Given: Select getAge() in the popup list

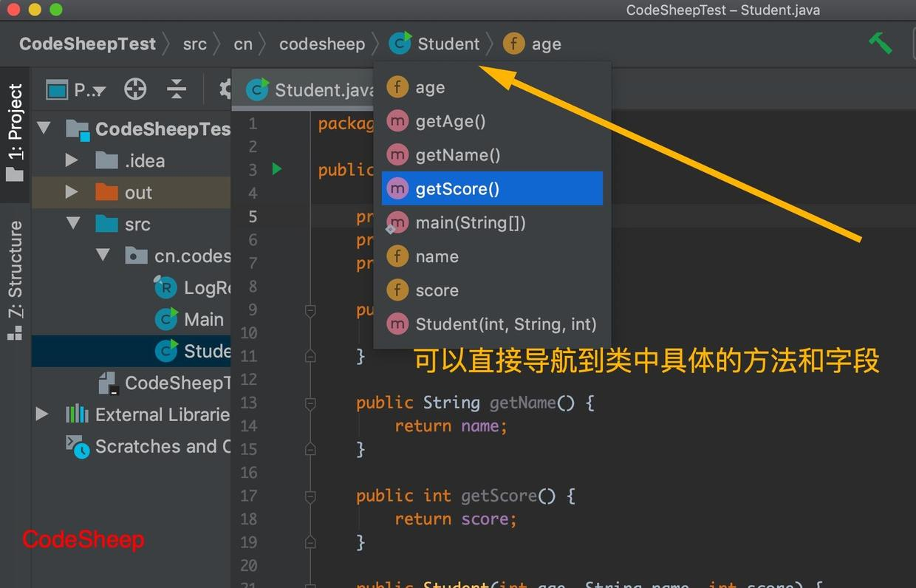Looking at the screenshot, I should pos(492,121).
